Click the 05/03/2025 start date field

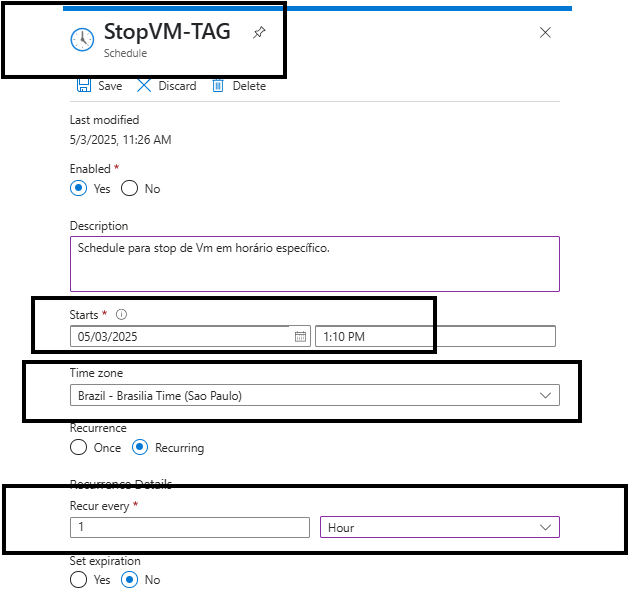(180, 337)
